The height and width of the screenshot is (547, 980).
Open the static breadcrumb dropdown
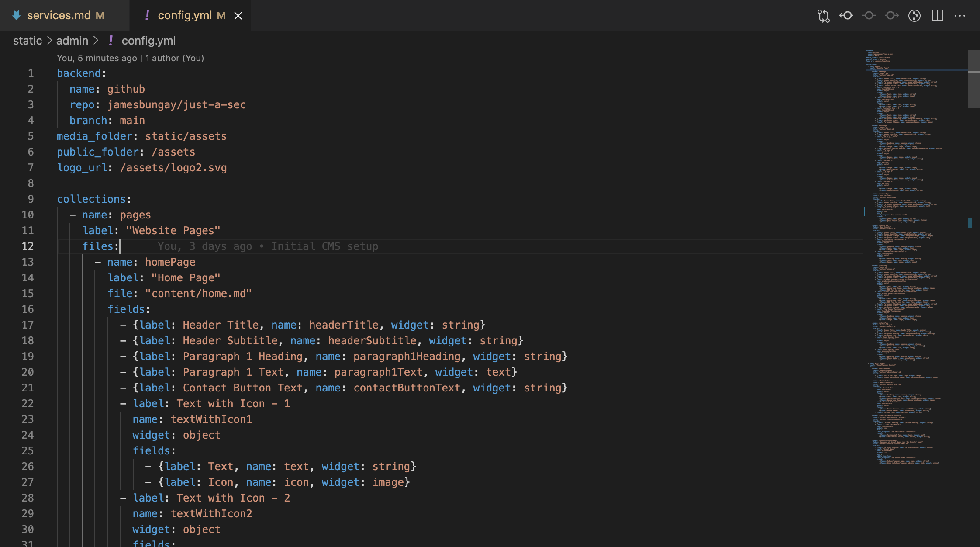27,40
